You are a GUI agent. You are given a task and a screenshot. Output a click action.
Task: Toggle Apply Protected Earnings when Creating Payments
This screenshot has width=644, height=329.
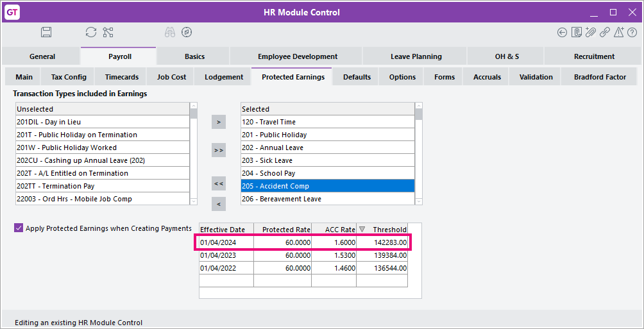(19, 228)
